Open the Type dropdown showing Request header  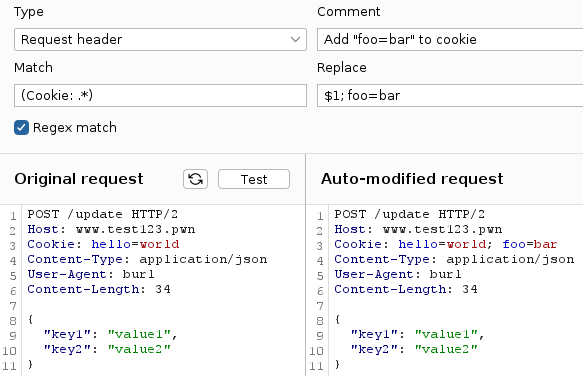tap(160, 39)
